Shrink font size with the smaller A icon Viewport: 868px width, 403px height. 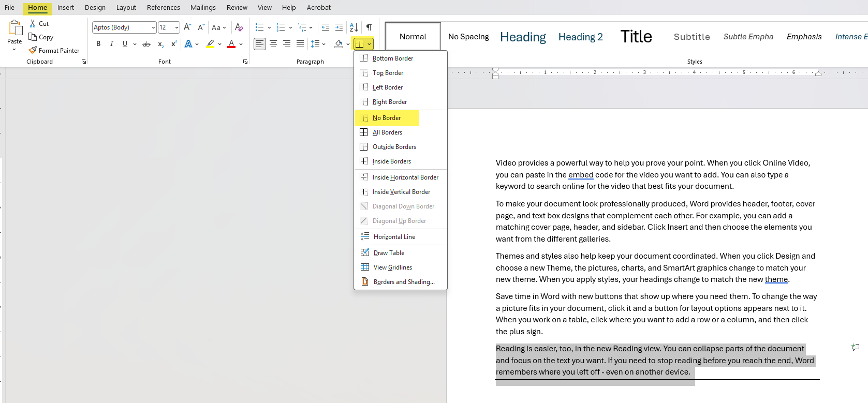point(201,27)
